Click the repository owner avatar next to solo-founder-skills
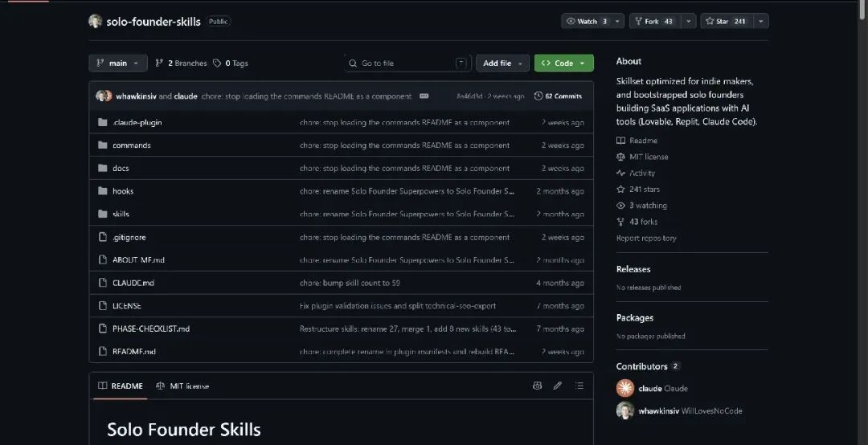 click(95, 21)
